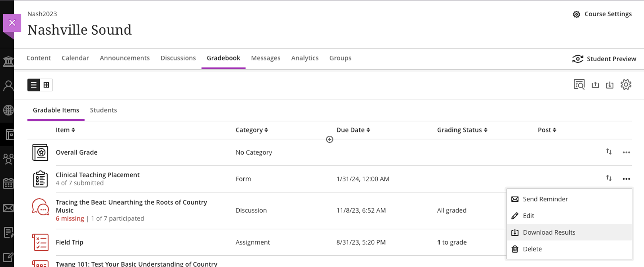Click the add item plus icon
The image size is (644, 267).
330,139
